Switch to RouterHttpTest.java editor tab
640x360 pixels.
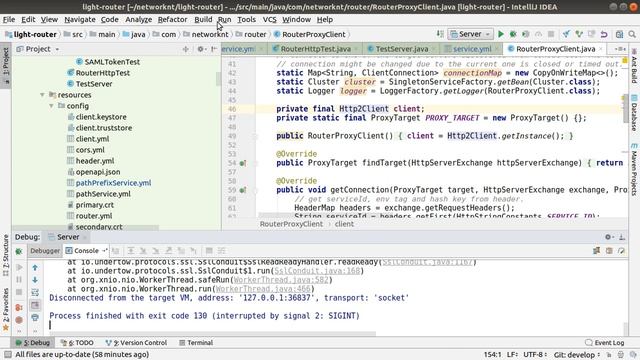point(315,49)
